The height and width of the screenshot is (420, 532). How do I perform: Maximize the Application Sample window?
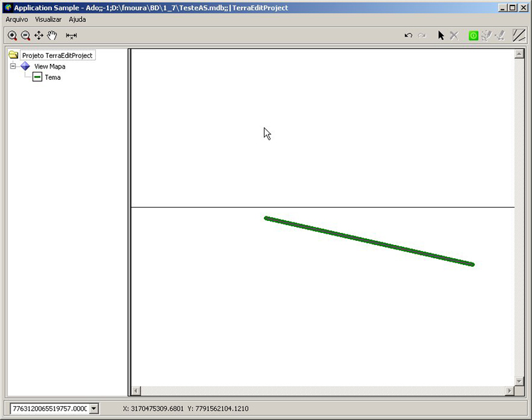[513, 7]
